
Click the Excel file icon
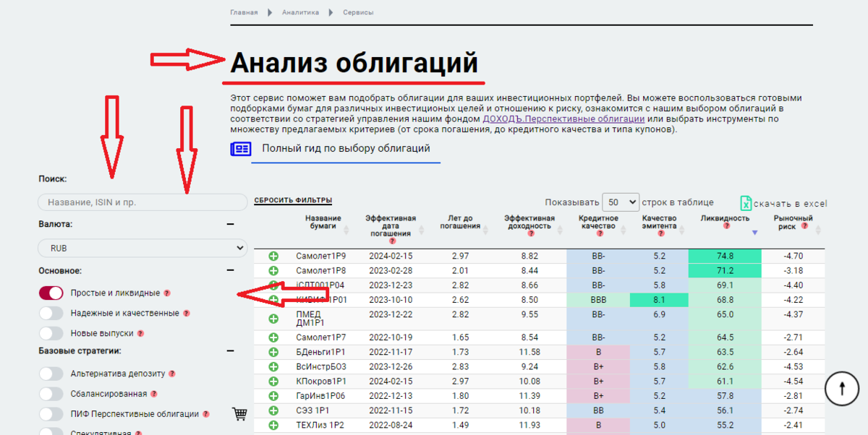coord(746,203)
